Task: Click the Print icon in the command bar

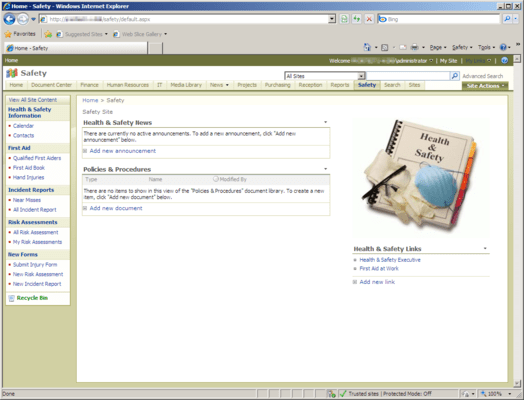Action: pos(414,47)
